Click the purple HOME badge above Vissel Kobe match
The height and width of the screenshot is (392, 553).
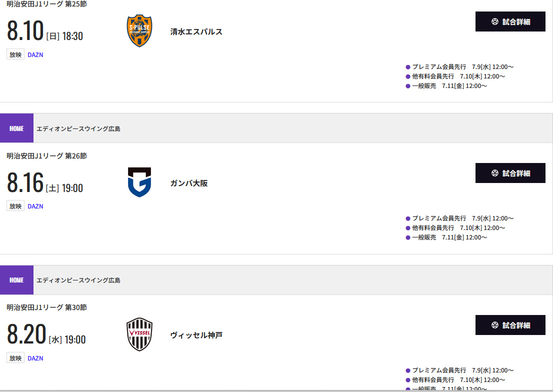click(x=16, y=280)
